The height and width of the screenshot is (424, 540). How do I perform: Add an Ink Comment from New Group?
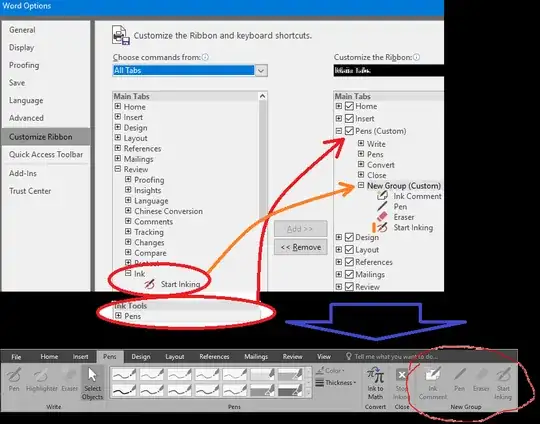(433, 383)
